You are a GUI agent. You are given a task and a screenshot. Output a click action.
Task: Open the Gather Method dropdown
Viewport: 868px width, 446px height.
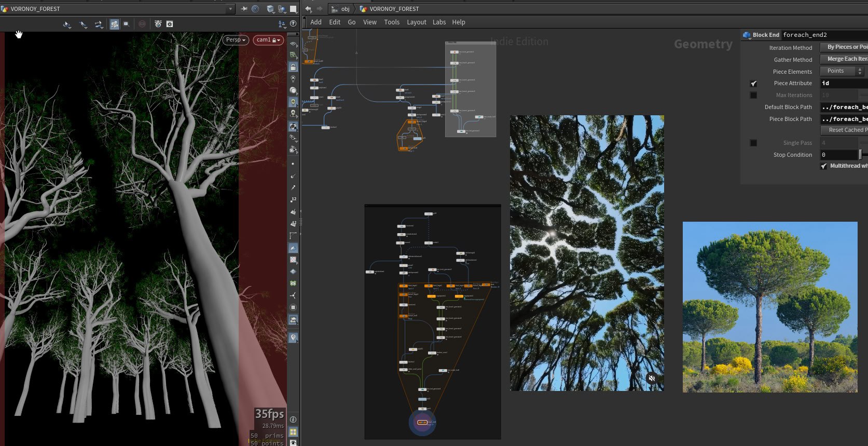coord(844,59)
